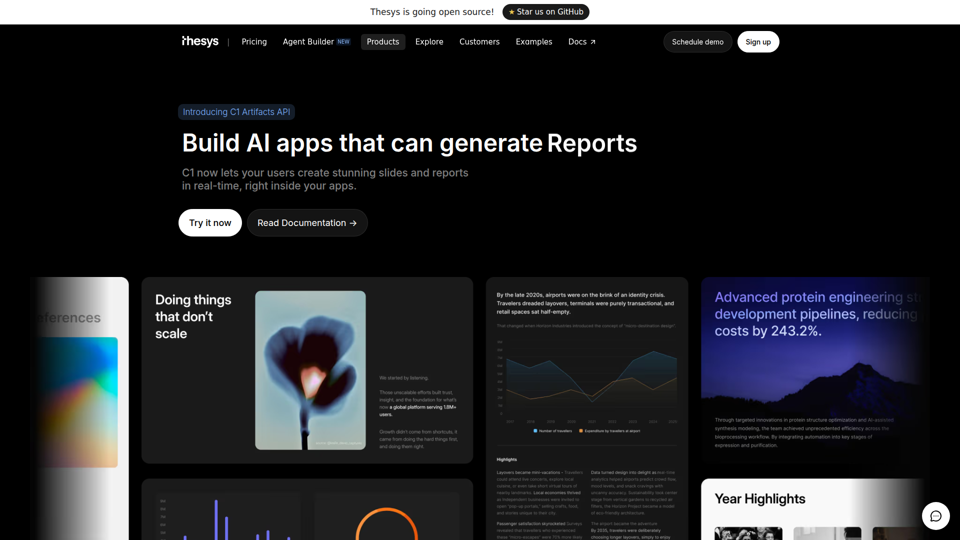Open Agent Builder page
Screen dimensions: 960x540
[x=308, y=42]
